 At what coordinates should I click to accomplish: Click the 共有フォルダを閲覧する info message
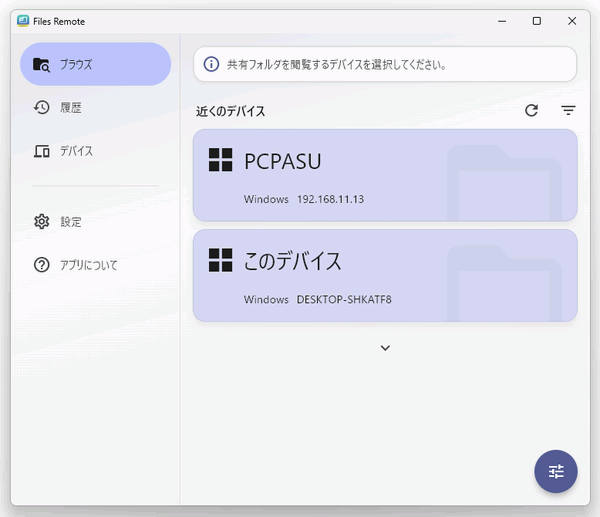[337, 65]
